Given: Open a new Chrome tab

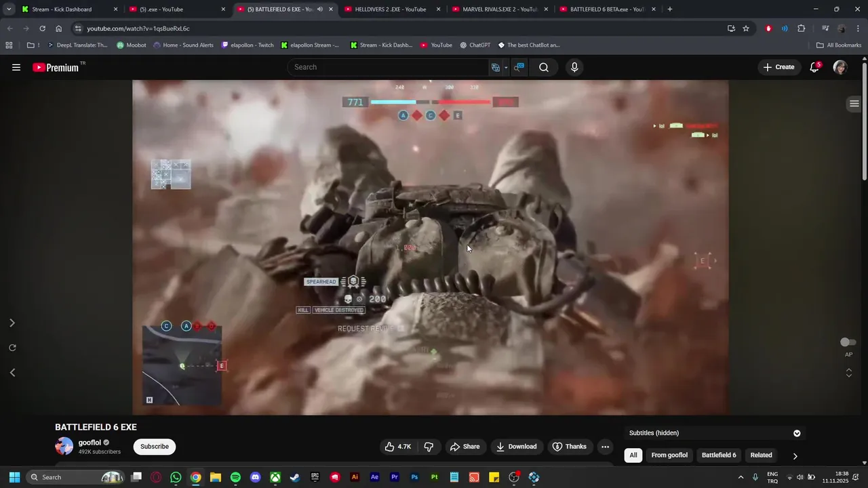Looking at the screenshot, I should 670,9.
